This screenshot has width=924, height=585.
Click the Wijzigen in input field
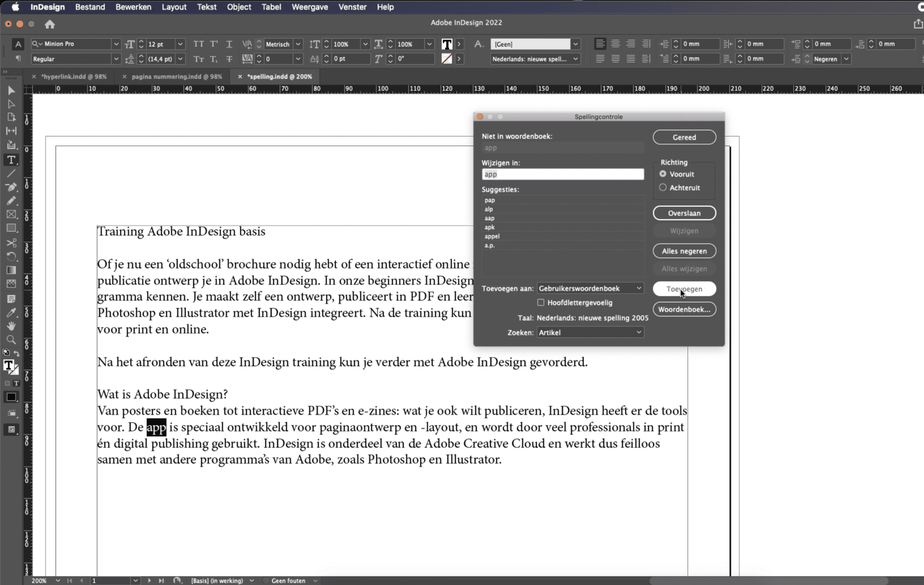pos(563,174)
